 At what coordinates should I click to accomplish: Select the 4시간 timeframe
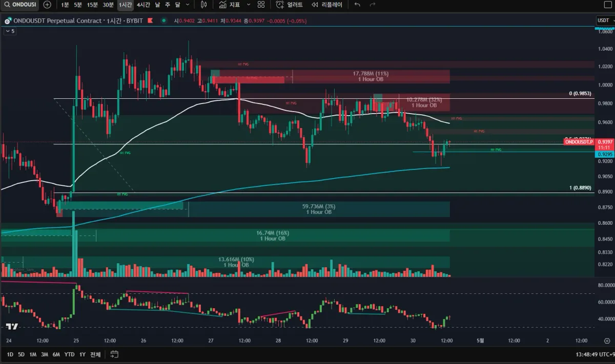pyautogui.click(x=143, y=5)
